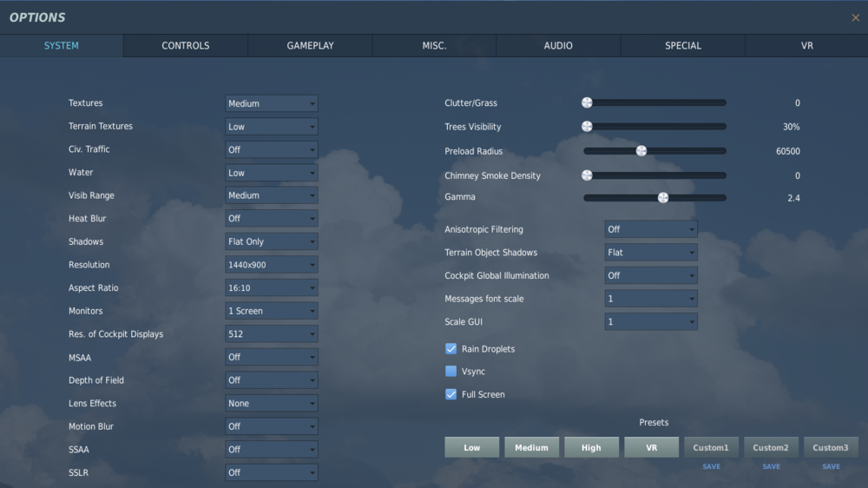Load the Custom1 preset
The image size is (868, 488).
(711, 447)
